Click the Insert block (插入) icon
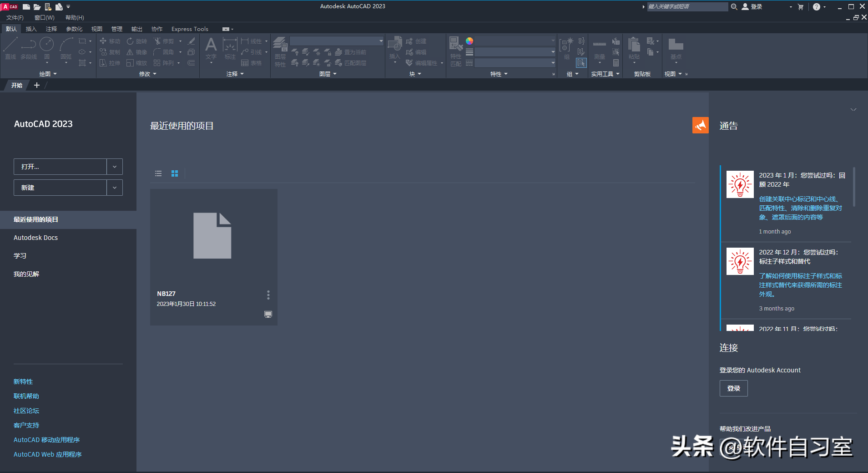 (394, 47)
